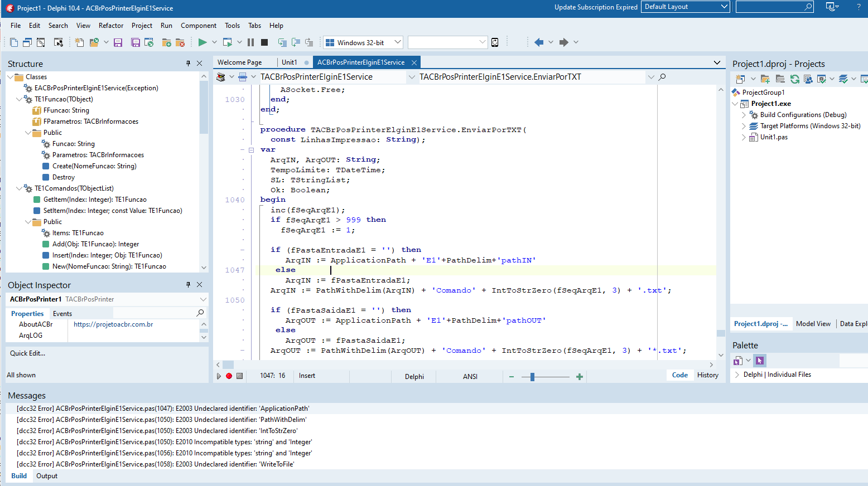Click the New Items toolbar icon
868x486 pixels.
80,42
